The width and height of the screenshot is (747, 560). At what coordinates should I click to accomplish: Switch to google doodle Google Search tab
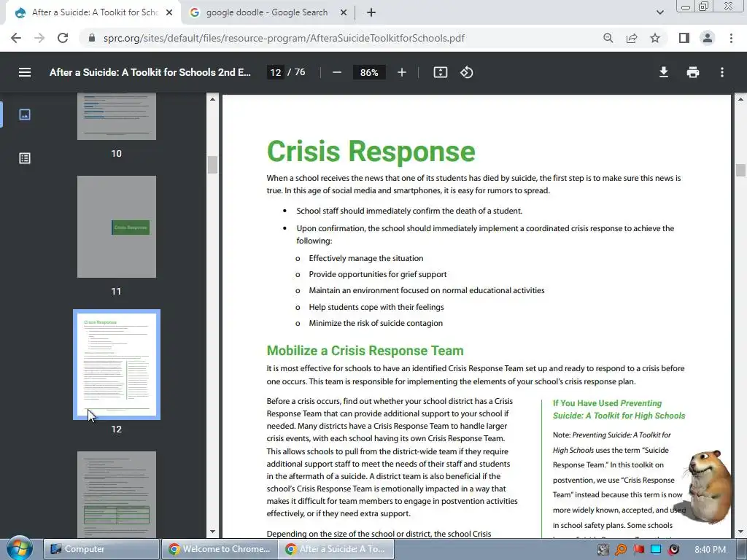tap(267, 13)
